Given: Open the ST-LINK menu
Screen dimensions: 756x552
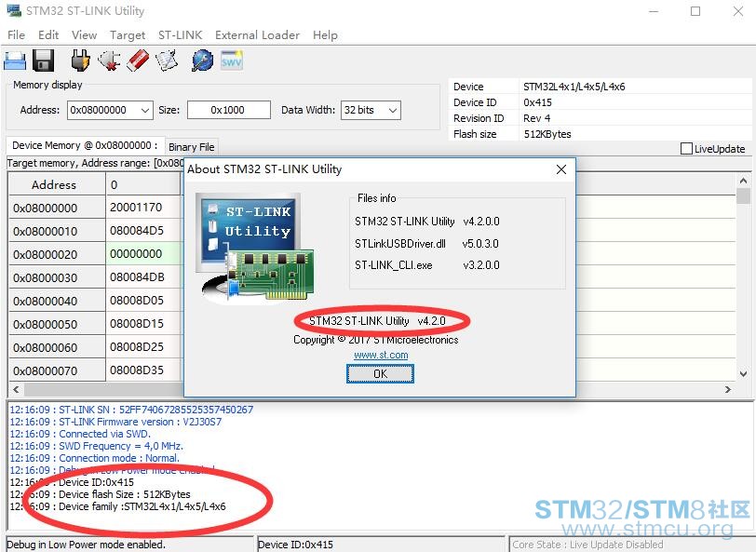Looking at the screenshot, I should coord(181,35).
